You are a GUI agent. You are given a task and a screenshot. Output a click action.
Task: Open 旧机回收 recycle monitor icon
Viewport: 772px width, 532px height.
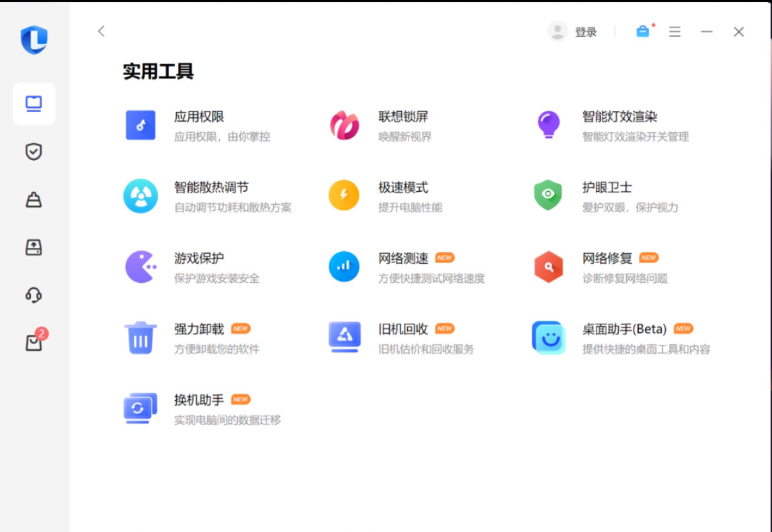click(344, 338)
